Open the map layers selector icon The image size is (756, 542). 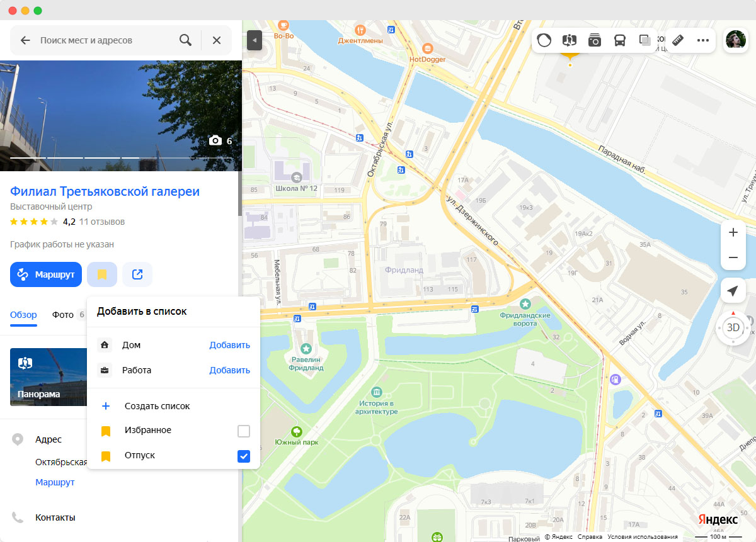[x=645, y=40]
